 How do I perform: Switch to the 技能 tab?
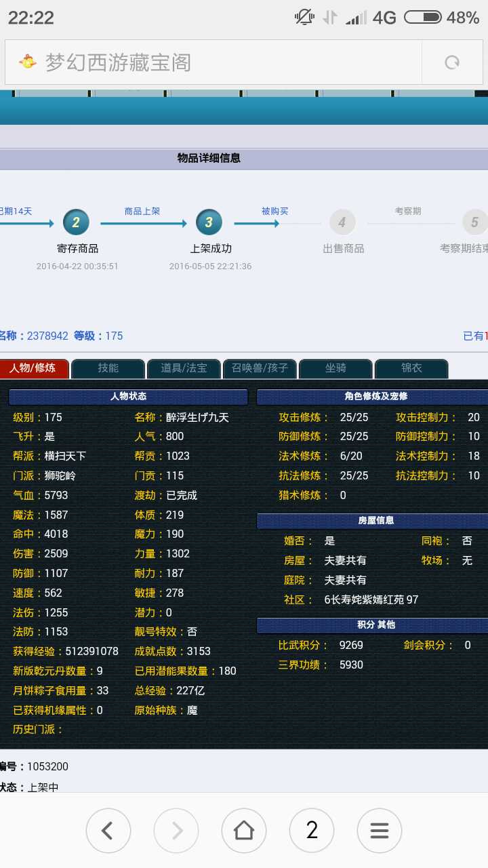pos(108,368)
